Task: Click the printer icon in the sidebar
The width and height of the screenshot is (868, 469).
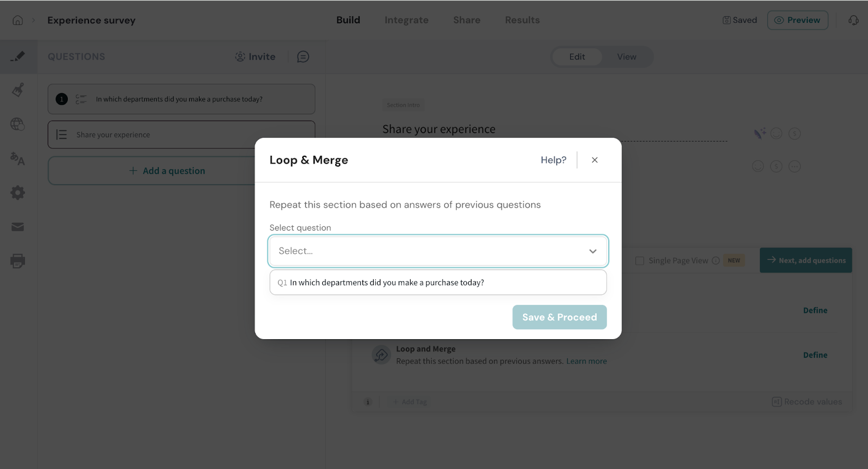Action: pos(18,261)
